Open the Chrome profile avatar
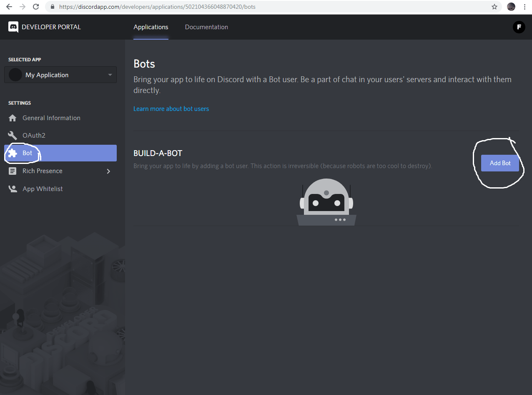 coord(511,7)
